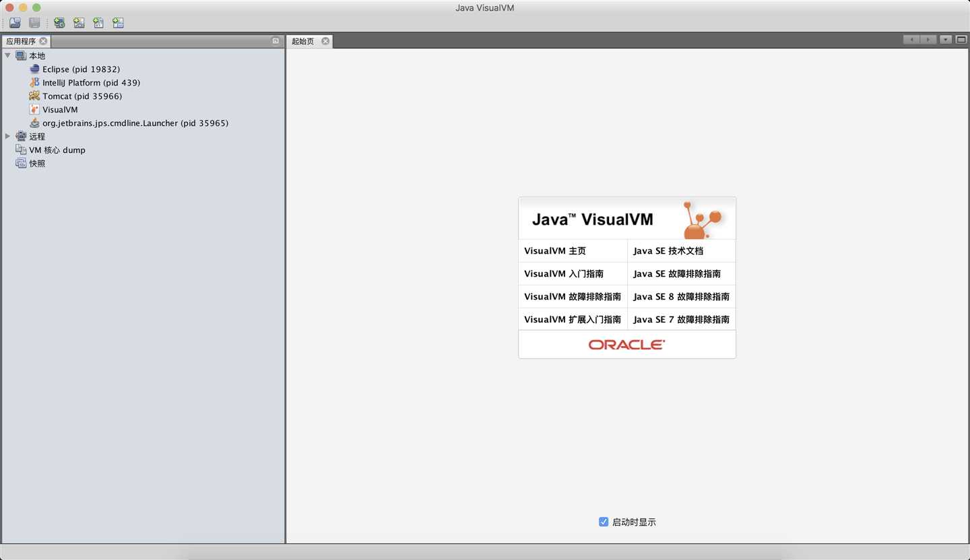Open the 'VisualVM 入门指南' link
This screenshot has height=560, width=970.
coord(564,274)
